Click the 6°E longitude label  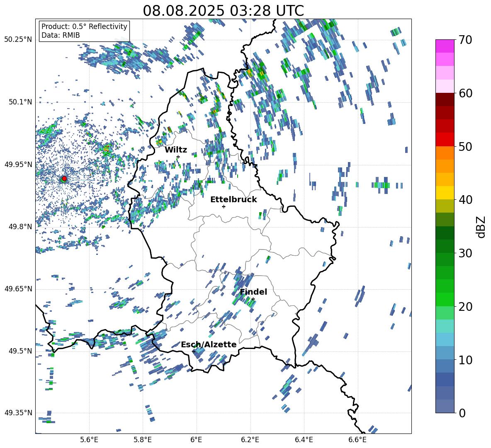click(x=196, y=440)
